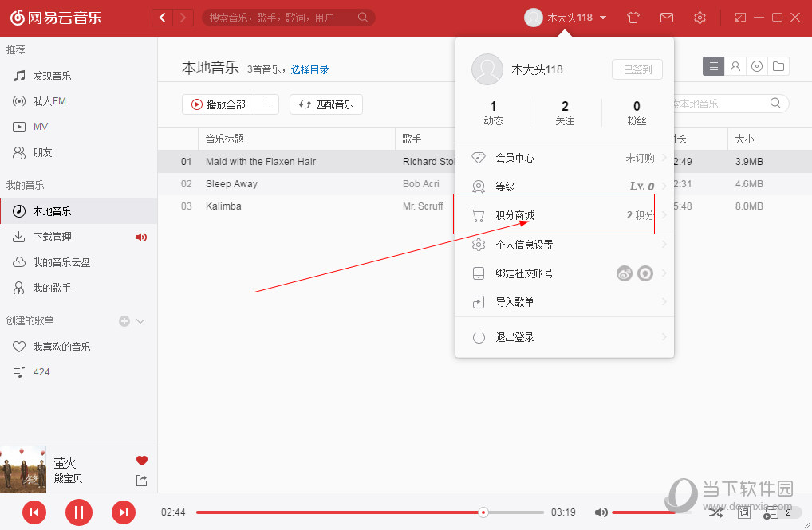The image size is (812, 530).
Task: Open 选择目录 to choose directory
Action: pos(310,69)
